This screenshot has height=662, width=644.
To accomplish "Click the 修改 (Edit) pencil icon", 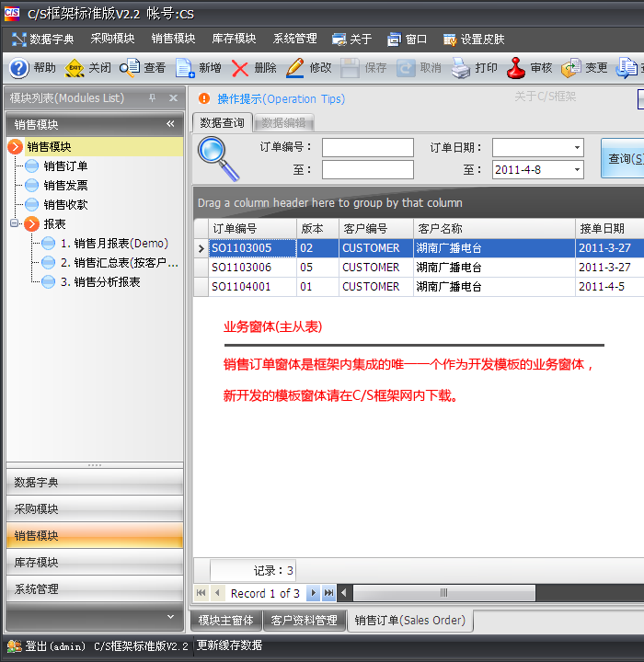I will coord(295,68).
